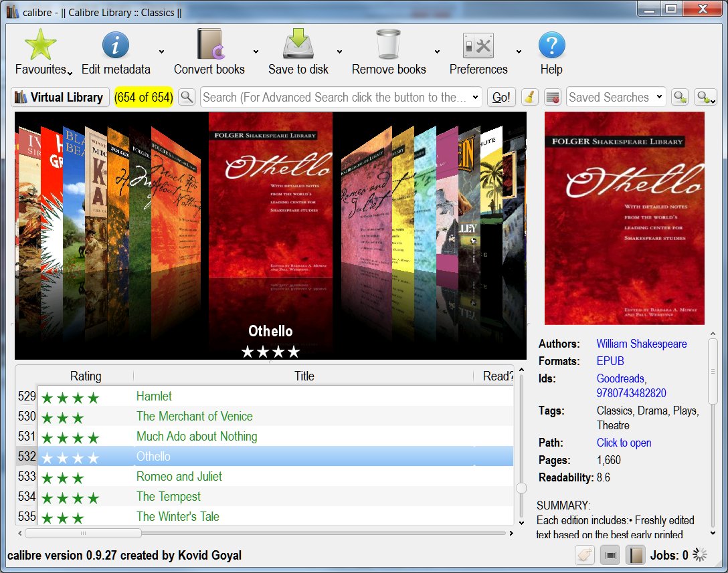Expand the Favourites dropdown arrow
The image size is (728, 573).
coord(70,73)
